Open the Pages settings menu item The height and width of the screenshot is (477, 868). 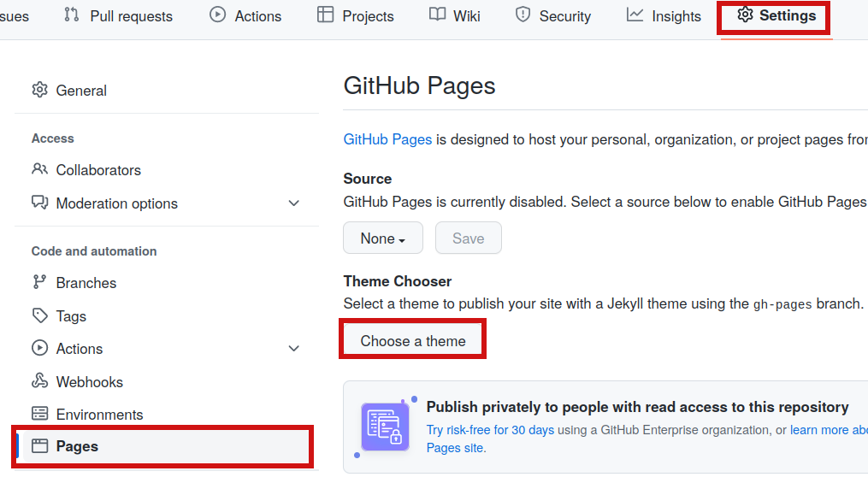[77, 446]
